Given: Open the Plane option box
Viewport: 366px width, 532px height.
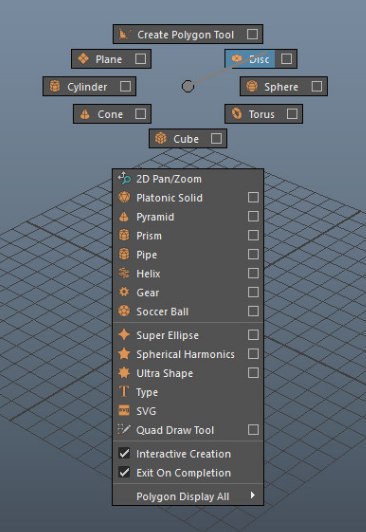Looking at the screenshot, I should (140, 59).
